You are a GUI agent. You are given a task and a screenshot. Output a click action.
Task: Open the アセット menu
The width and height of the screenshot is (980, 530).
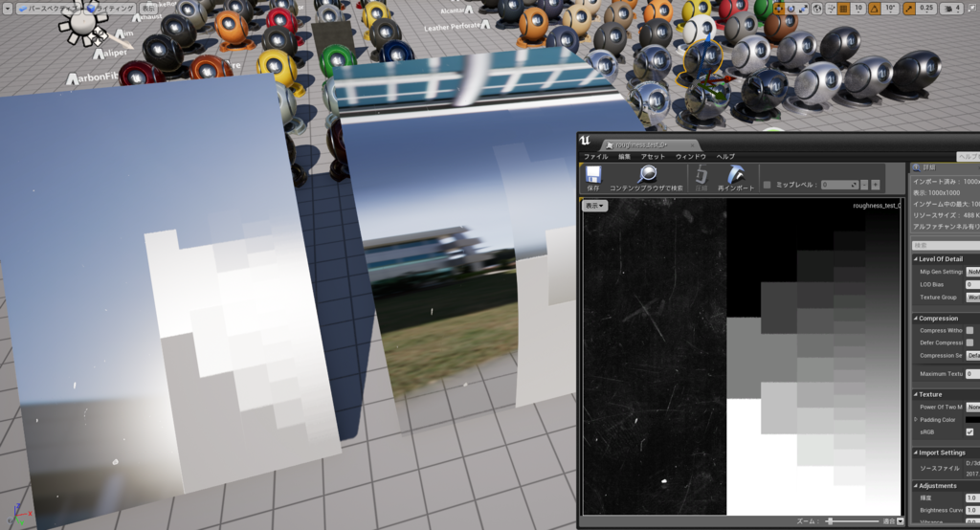tap(653, 157)
